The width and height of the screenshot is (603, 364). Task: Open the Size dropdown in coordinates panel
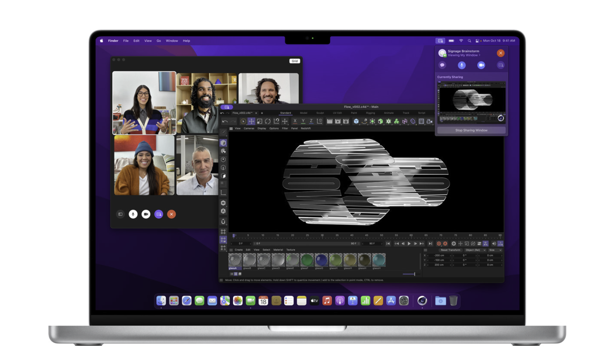pos(495,250)
